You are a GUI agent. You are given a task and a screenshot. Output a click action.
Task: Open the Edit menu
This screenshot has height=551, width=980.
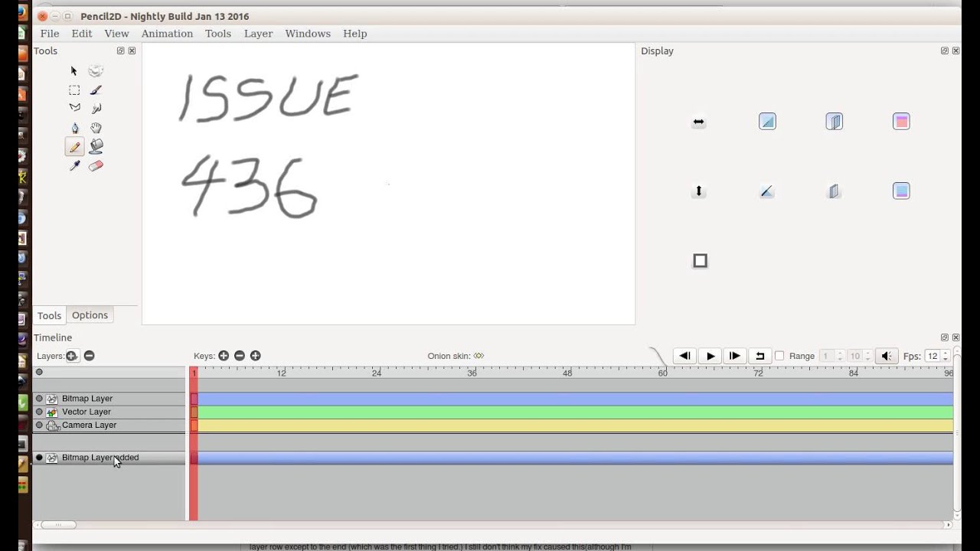coord(82,34)
